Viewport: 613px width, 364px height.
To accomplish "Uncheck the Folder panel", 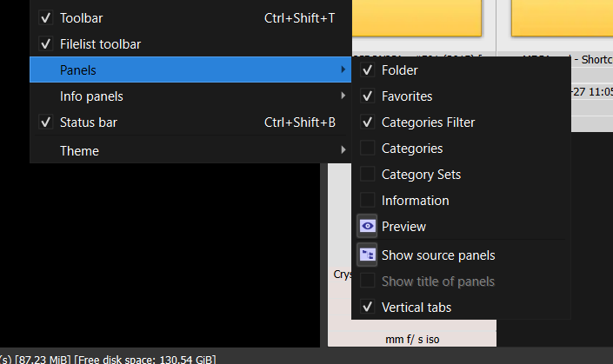I will (x=367, y=70).
